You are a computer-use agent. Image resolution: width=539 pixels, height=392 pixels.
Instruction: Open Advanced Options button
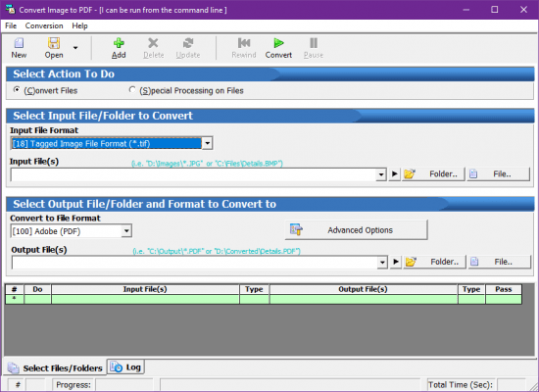pyautogui.click(x=356, y=230)
